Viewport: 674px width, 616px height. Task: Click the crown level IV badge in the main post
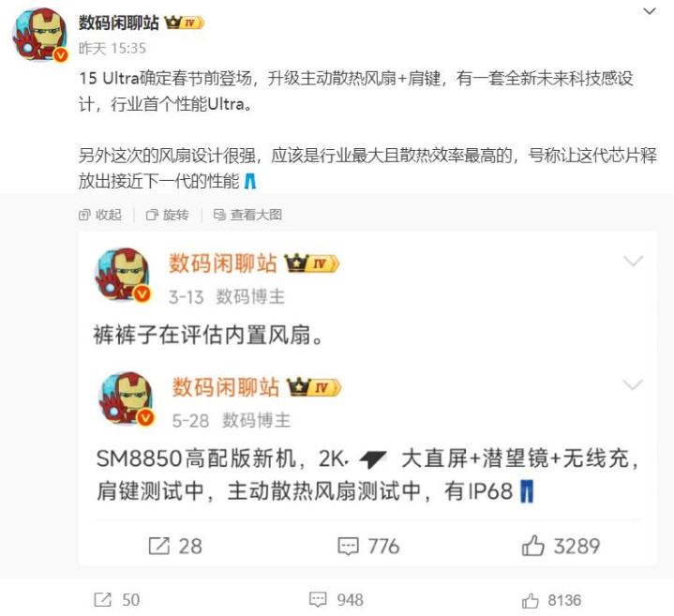185,23
